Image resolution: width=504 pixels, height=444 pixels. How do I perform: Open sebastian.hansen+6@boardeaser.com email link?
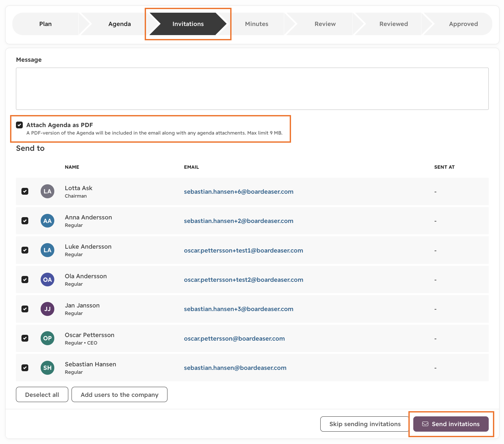pyautogui.click(x=239, y=191)
